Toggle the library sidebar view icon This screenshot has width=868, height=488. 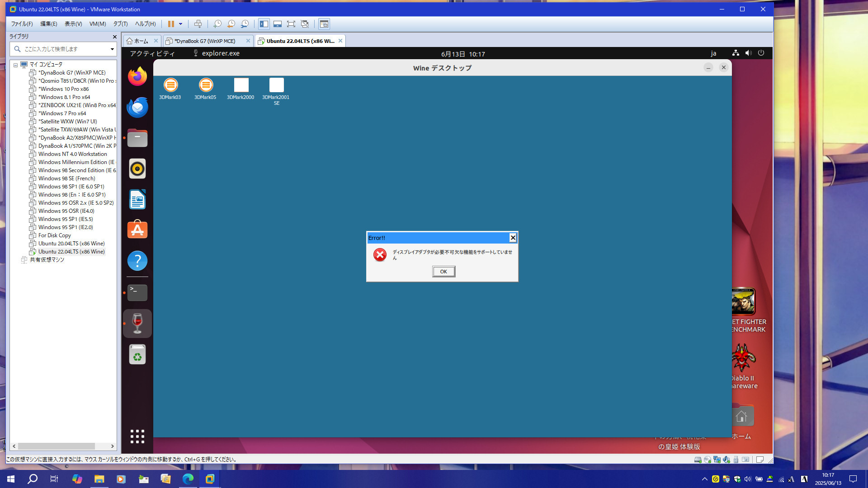(264, 24)
